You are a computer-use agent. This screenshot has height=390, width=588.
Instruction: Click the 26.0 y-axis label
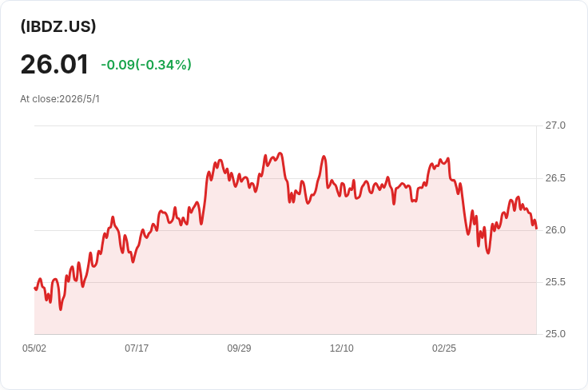pos(555,230)
